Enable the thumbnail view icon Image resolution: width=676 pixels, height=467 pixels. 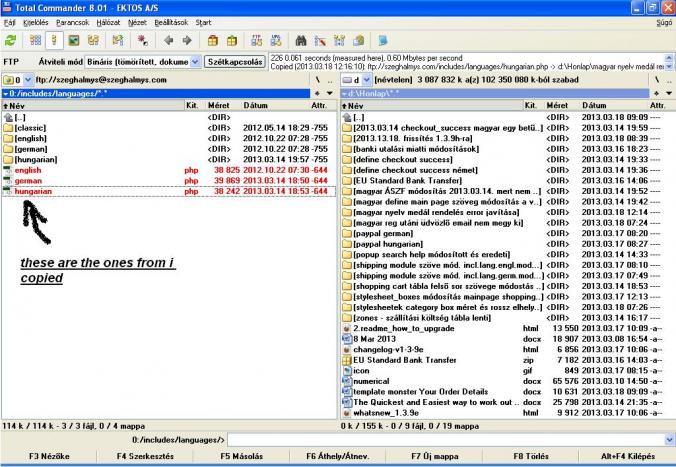[74, 41]
